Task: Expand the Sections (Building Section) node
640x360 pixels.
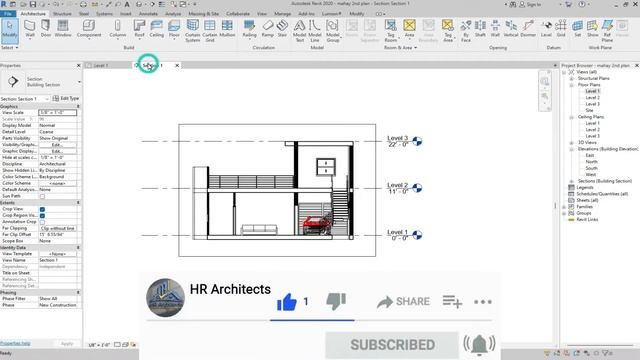Action: pyautogui.click(x=571, y=181)
